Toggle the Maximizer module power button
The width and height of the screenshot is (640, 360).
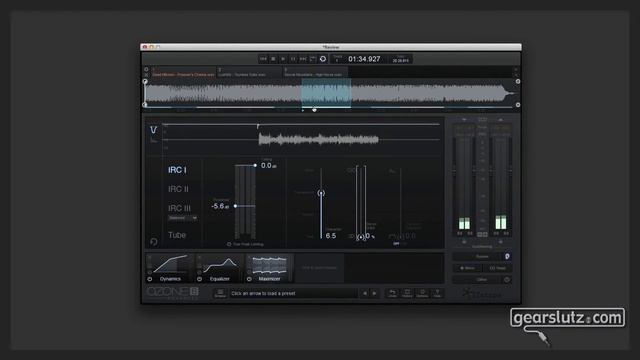click(249, 279)
